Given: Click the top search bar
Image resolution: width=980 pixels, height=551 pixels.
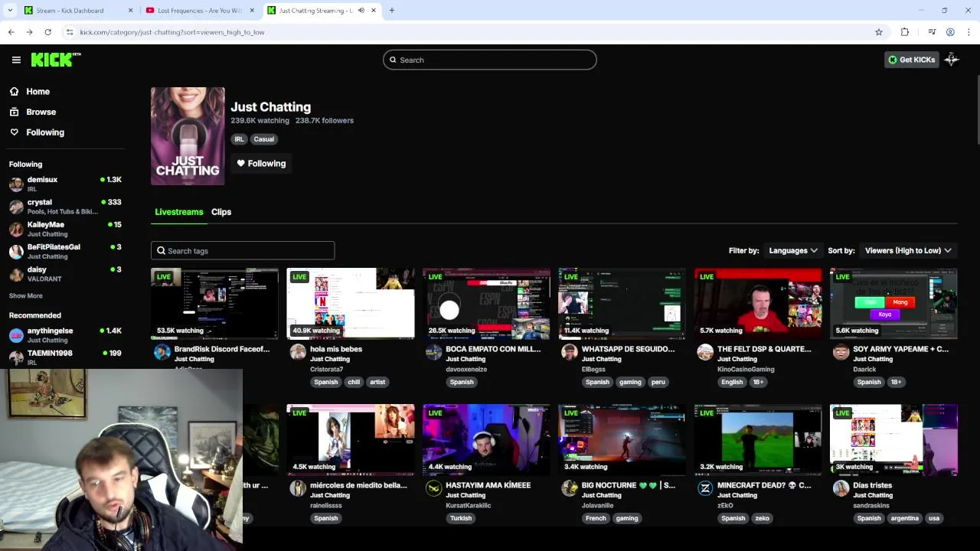Looking at the screenshot, I should tap(490, 60).
